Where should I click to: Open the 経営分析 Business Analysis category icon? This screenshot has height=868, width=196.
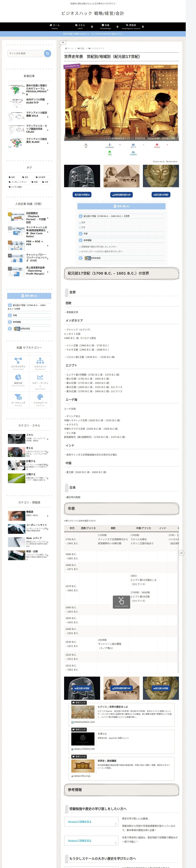pyautogui.click(x=18, y=377)
